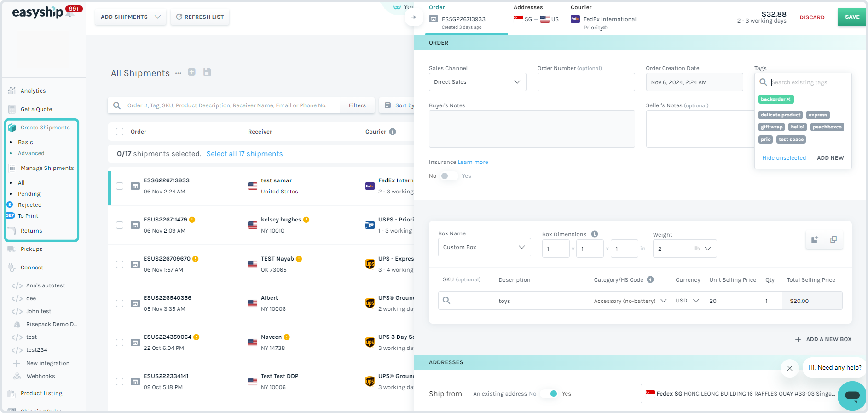Click the SAVE button

pos(852,17)
